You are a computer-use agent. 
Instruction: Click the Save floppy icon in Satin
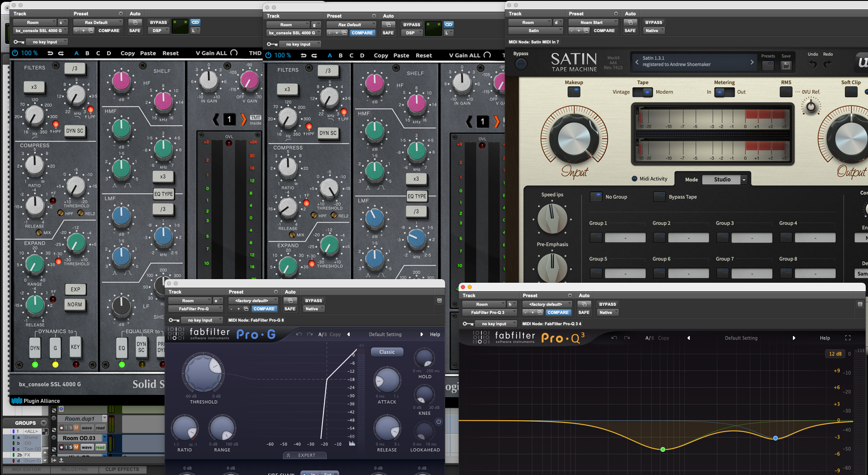coord(786,65)
